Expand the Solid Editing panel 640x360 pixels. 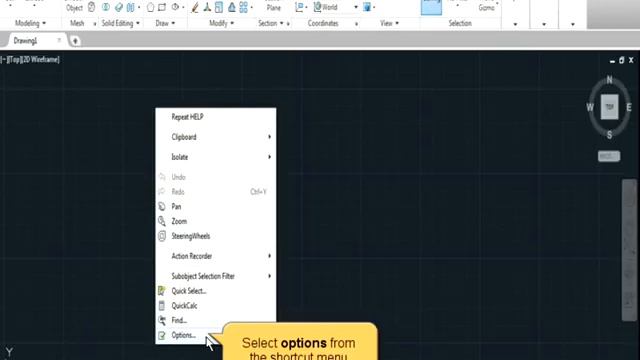120,23
